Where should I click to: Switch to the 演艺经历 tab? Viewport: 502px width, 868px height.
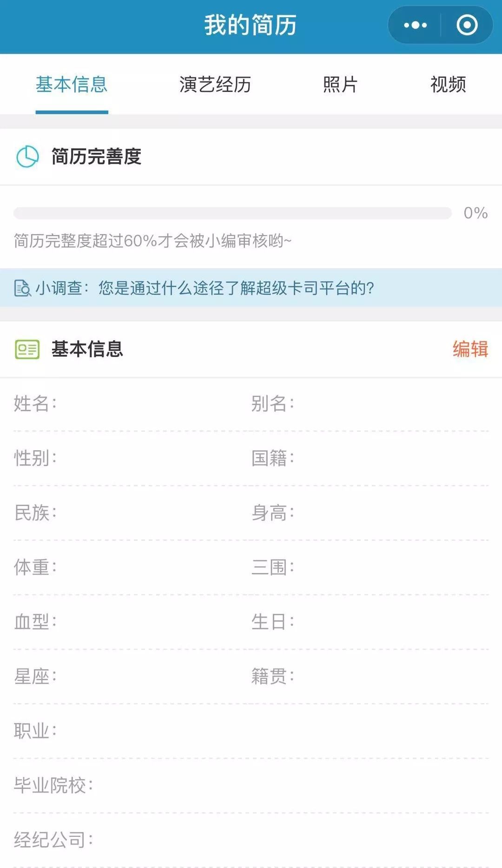click(x=215, y=85)
